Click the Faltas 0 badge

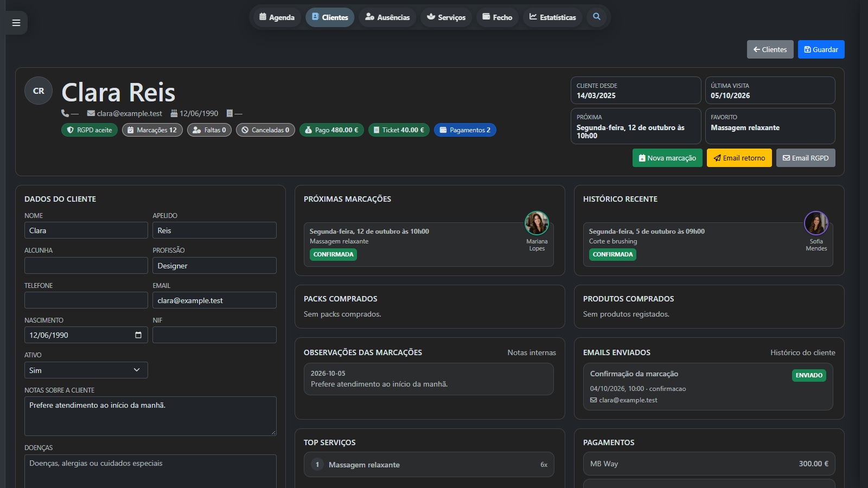(209, 130)
